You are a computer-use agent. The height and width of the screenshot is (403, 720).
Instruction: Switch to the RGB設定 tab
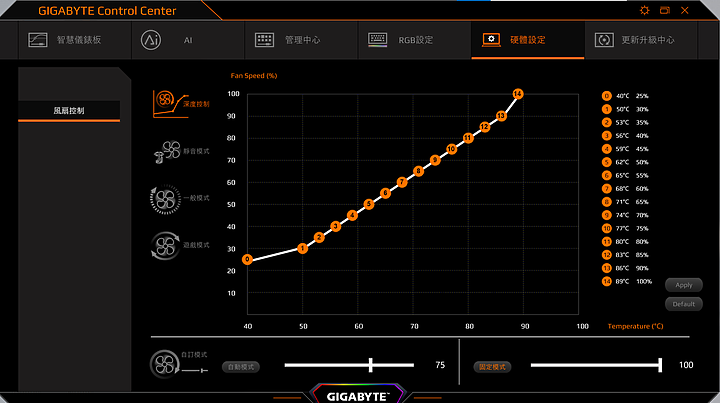tap(415, 40)
